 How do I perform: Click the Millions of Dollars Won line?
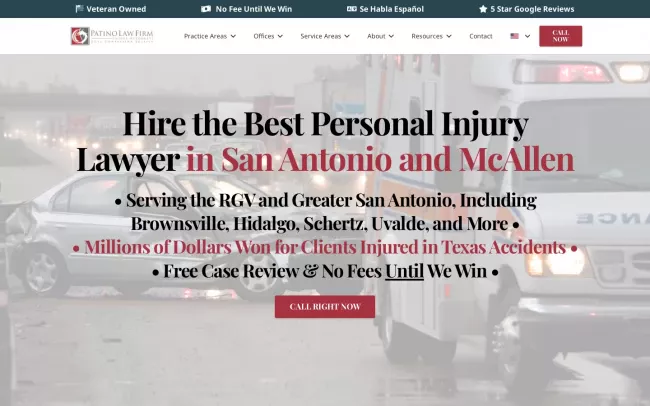[x=325, y=247]
